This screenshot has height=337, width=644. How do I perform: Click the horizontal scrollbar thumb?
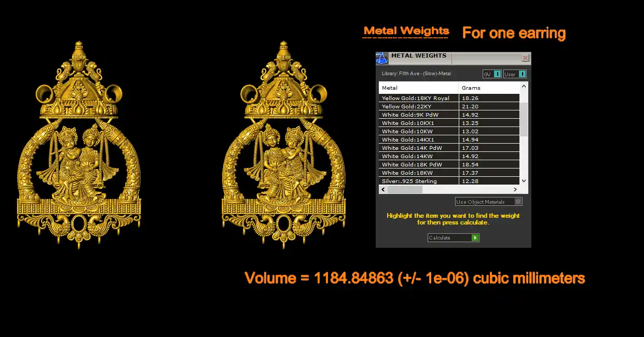click(x=405, y=190)
